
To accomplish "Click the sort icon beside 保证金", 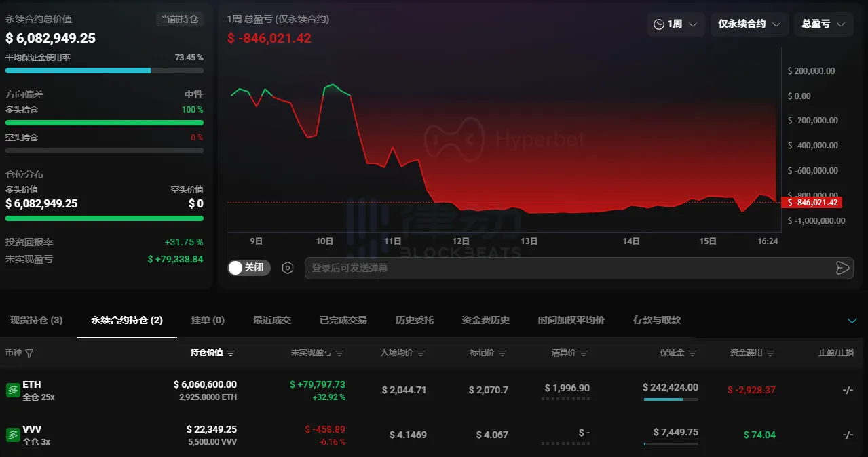I will coord(692,353).
